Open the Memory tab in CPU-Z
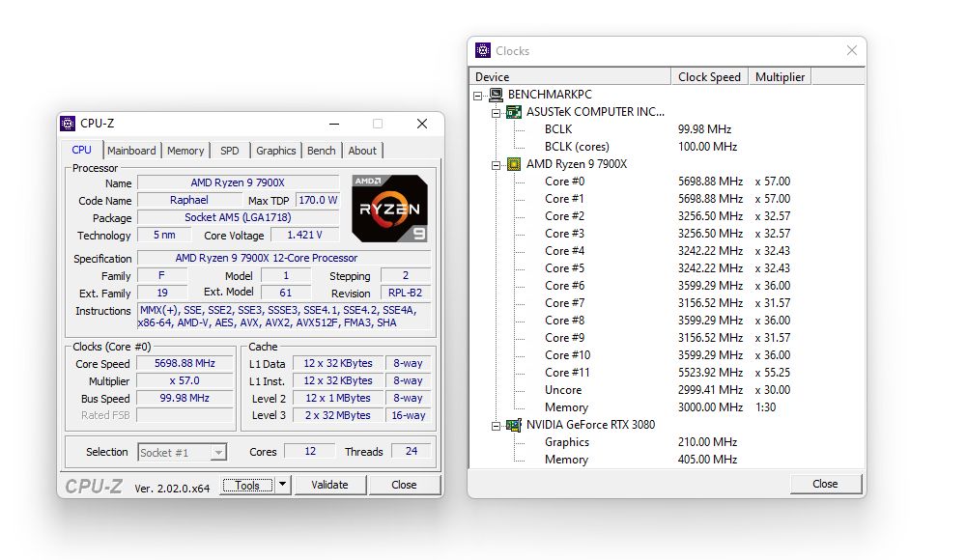 (185, 151)
